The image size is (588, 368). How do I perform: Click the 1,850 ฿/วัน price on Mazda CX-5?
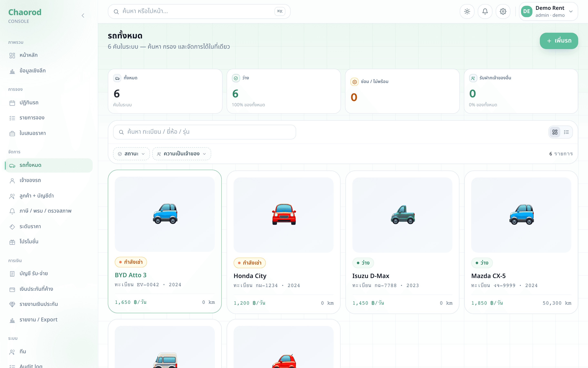coord(487,303)
